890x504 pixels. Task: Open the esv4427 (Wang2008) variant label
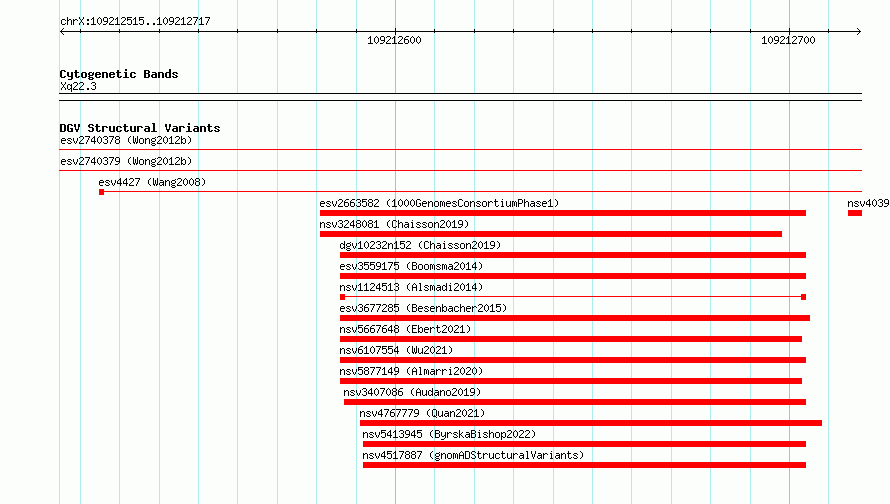[152, 182]
